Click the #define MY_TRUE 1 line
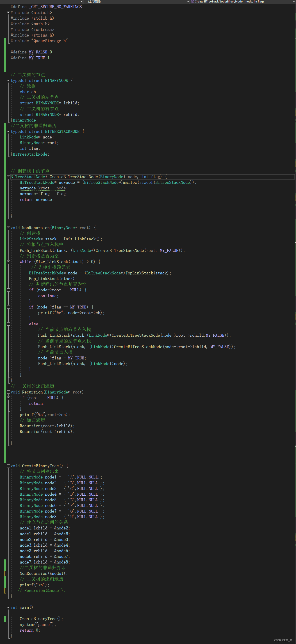The image size is (296, 644). (30, 58)
